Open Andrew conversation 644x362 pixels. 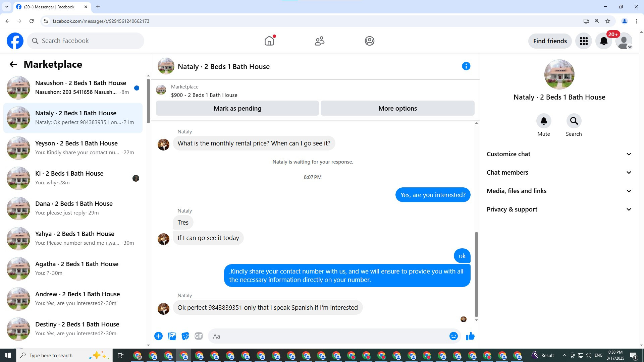[73, 299]
